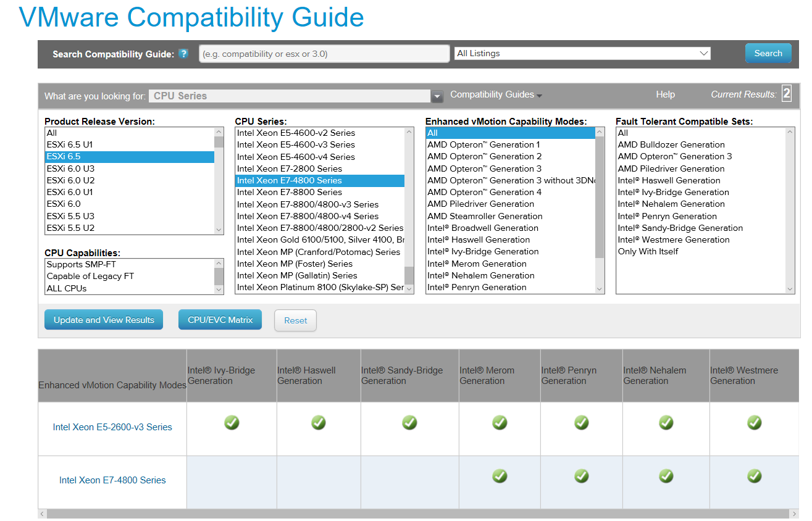
Task: Click the Penryn checkmark for Xeon E5-2600-v3
Action: click(x=581, y=423)
